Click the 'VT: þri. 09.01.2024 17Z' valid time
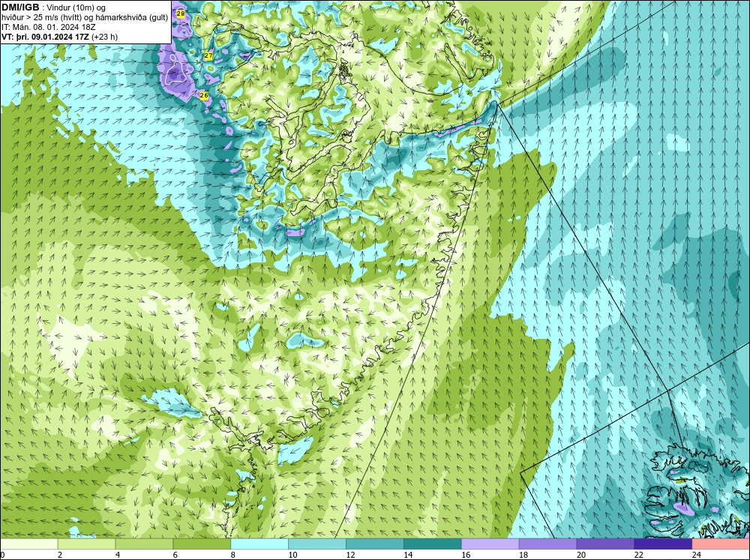Viewport: 750px width, 560px height. tap(45, 36)
